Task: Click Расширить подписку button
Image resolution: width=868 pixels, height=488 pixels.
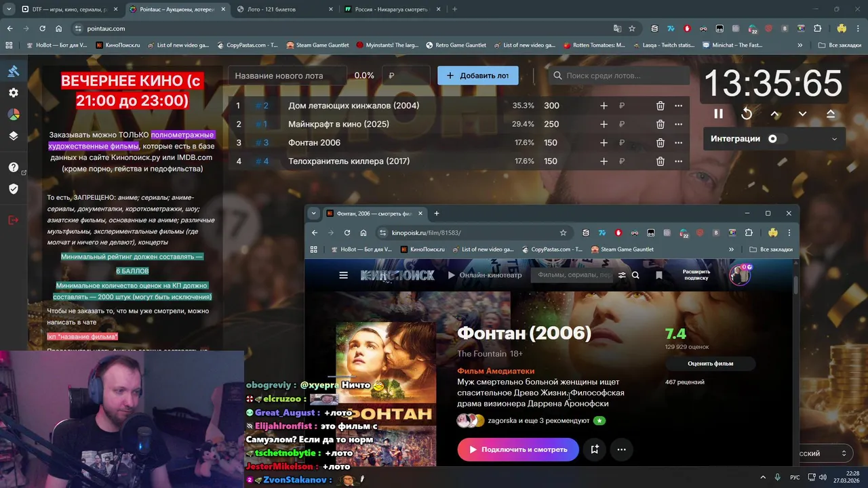Action: (696, 274)
